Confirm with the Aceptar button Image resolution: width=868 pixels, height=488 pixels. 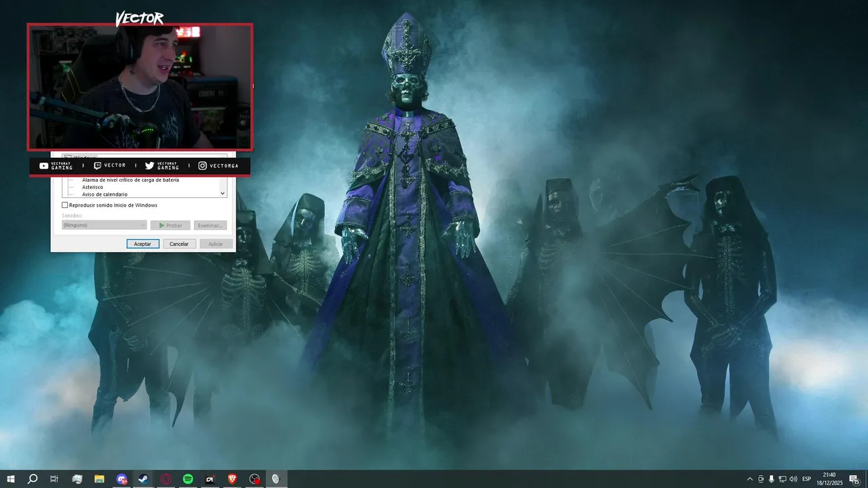coord(143,243)
